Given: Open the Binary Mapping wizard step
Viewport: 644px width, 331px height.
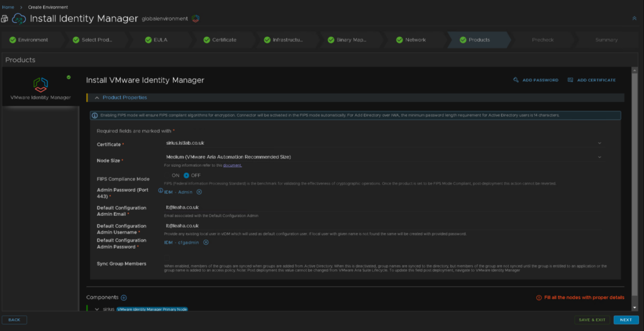Looking at the screenshot, I should 351,40.
